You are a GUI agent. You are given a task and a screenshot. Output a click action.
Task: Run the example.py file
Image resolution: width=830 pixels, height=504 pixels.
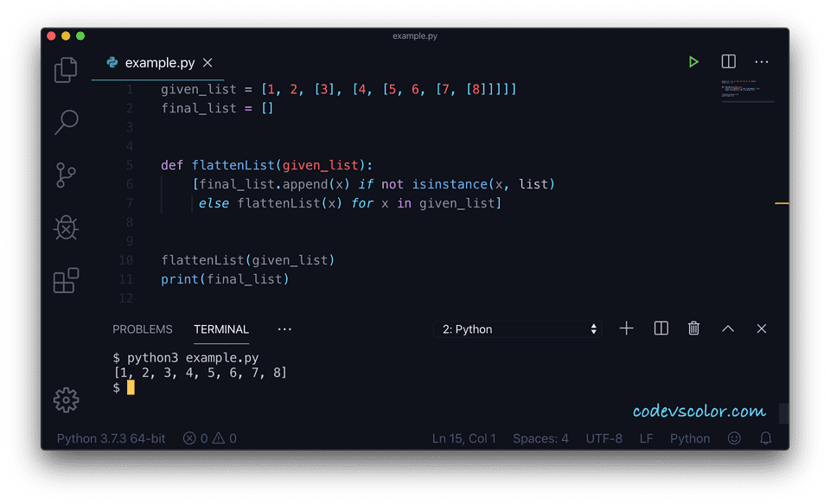coord(693,61)
